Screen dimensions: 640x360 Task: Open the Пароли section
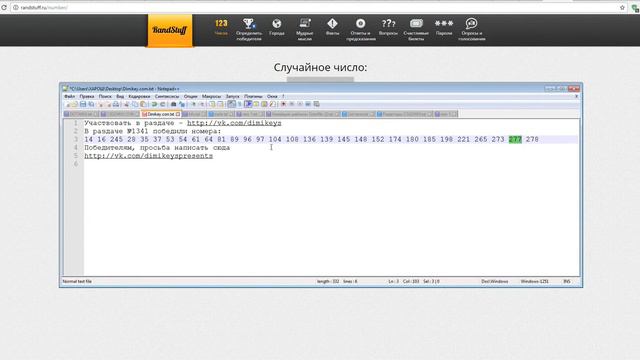point(444,27)
